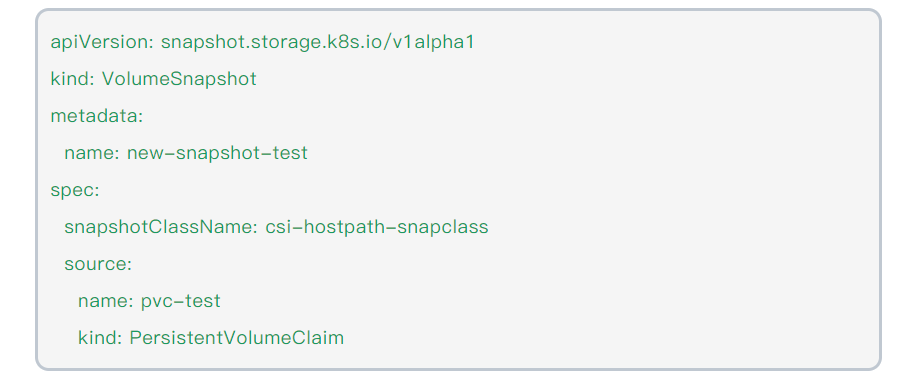Click the name key under source
The height and width of the screenshot is (382, 912).
106,301
